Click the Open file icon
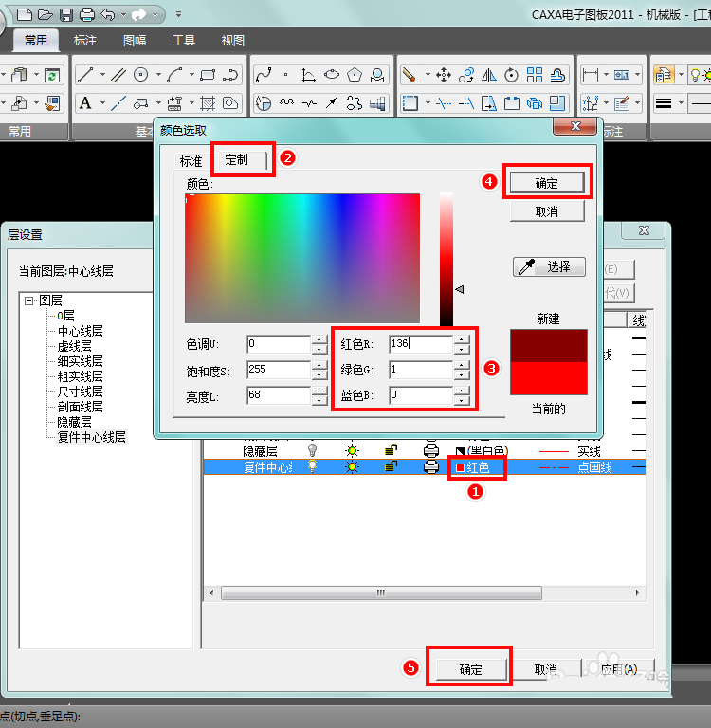 (46, 15)
